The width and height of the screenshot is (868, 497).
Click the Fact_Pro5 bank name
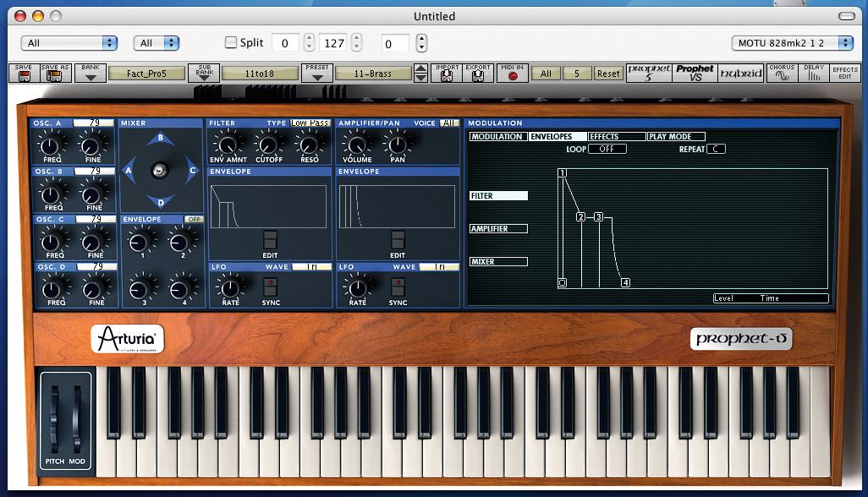point(146,73)
